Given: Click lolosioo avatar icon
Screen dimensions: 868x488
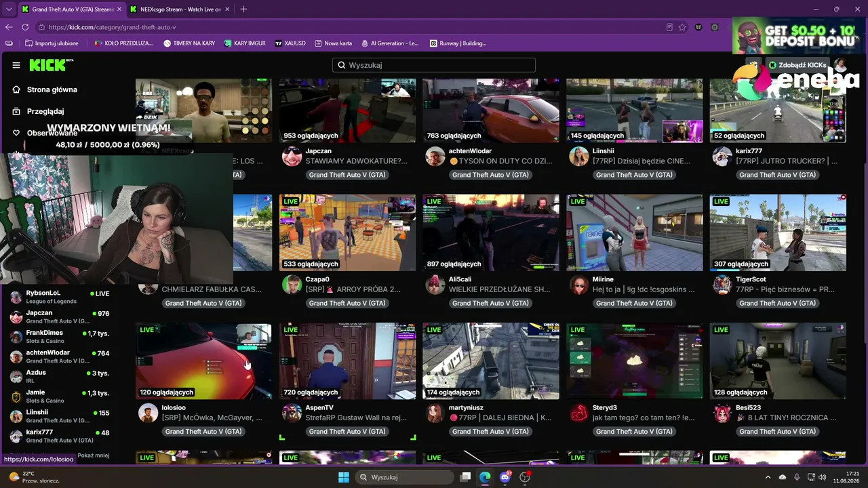Looking at the screenshot, I should click(148, 413).
